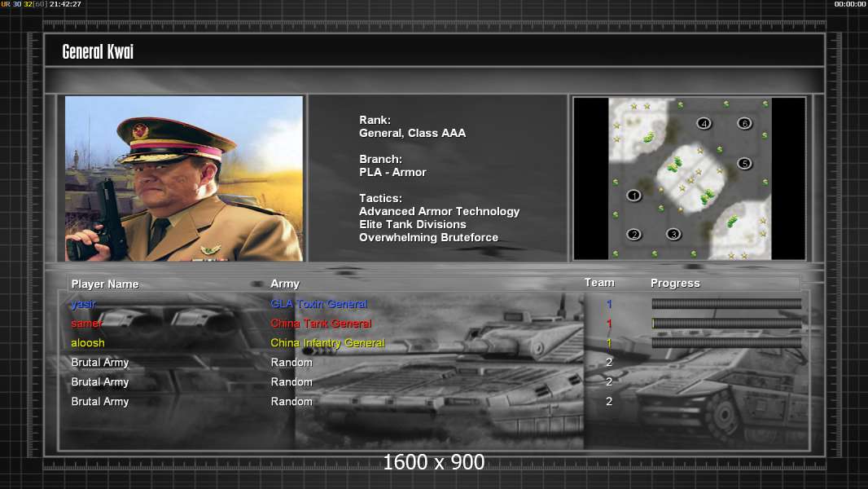Image resolution: width=868 pixels, height=489 pixels.
Task: Click start position 1 on the minimap
Action: (633, 196)
